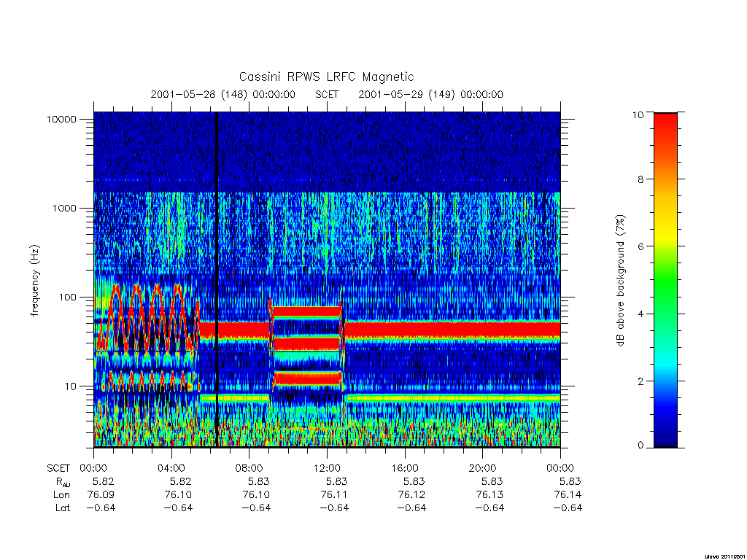Click the 08:00 SCET time axis label
747x560 pixels.
click(249, 468)
